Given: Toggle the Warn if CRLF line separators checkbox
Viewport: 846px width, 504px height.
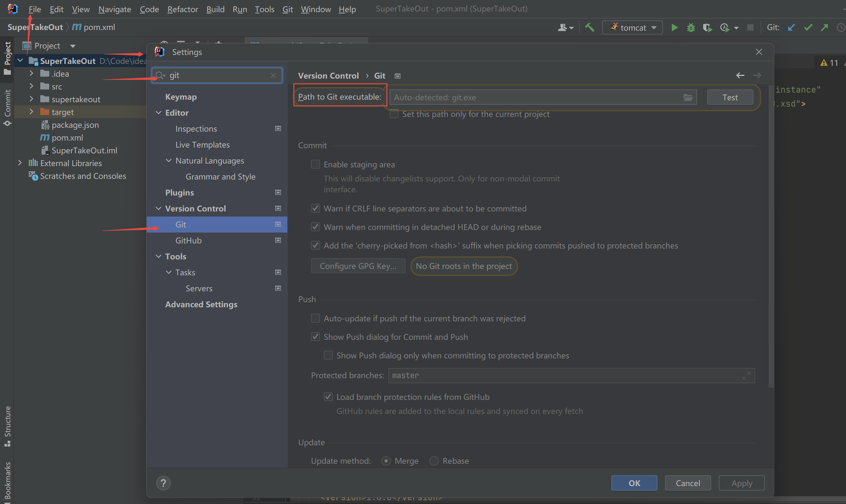Looking at the screenshot, I should [315, 208].
